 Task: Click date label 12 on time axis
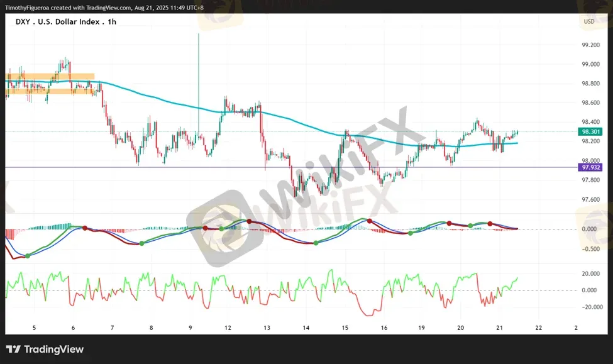[x=228, y=328]
